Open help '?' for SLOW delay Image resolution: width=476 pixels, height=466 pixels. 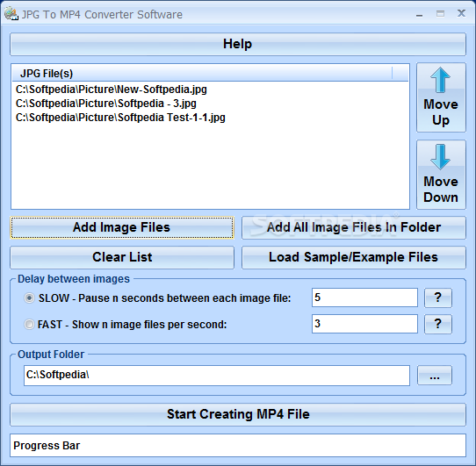coord(437,298)
